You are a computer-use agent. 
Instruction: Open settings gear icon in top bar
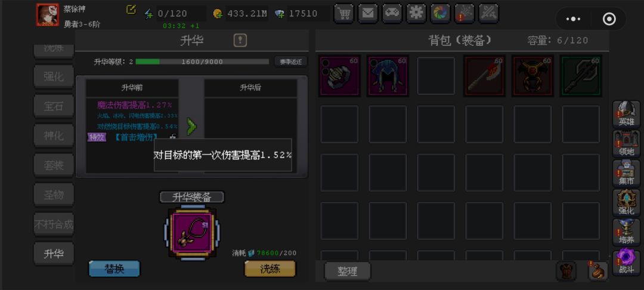coord(416,14)
